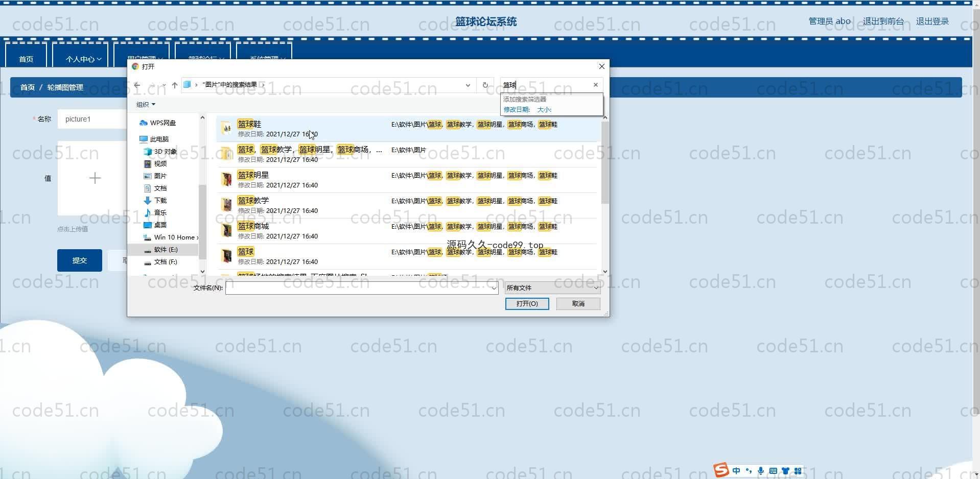Click the 篮球明星 folder icon

(226, 180)
